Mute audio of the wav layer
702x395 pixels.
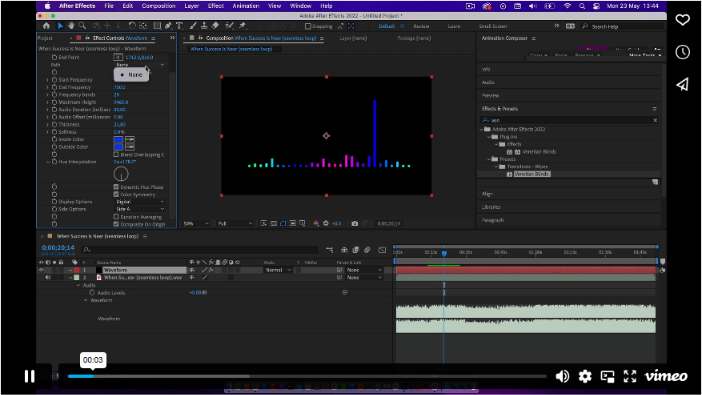pyautogui.click(x=47, y=278)
